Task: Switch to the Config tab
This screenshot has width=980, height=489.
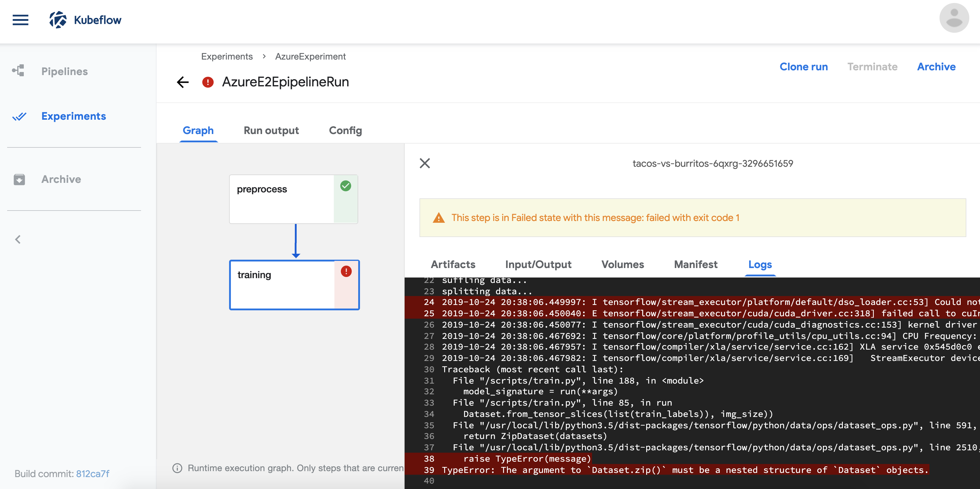Action: tap(345, 130)
